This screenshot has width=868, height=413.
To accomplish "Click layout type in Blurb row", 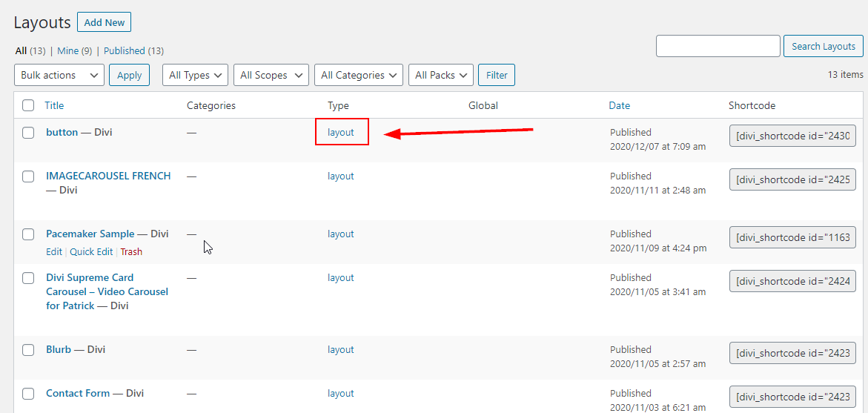I will (x=340, y=350).
